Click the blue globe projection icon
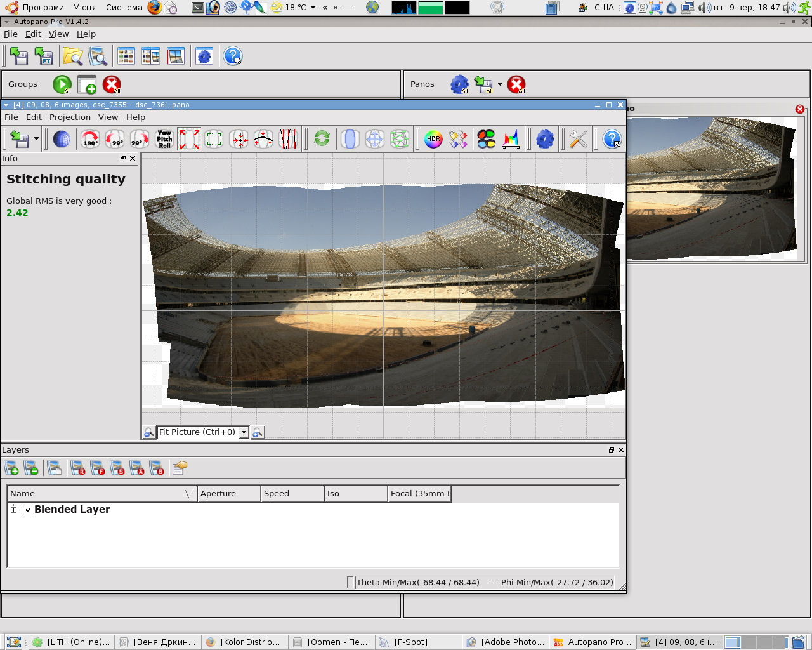 (62, 139)
